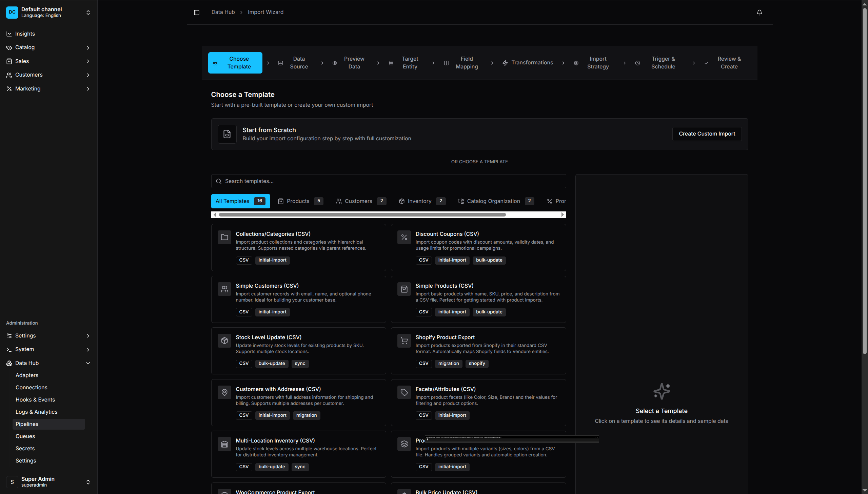Click the notification bell icon
Image resolution: width=868 pixels, height=494 pixels.
(x=759, y=13)
